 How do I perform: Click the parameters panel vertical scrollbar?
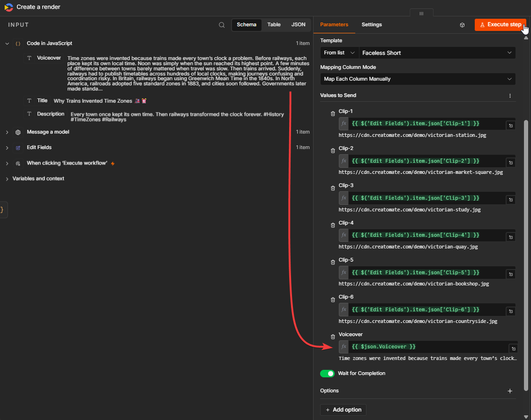(526, 256)
